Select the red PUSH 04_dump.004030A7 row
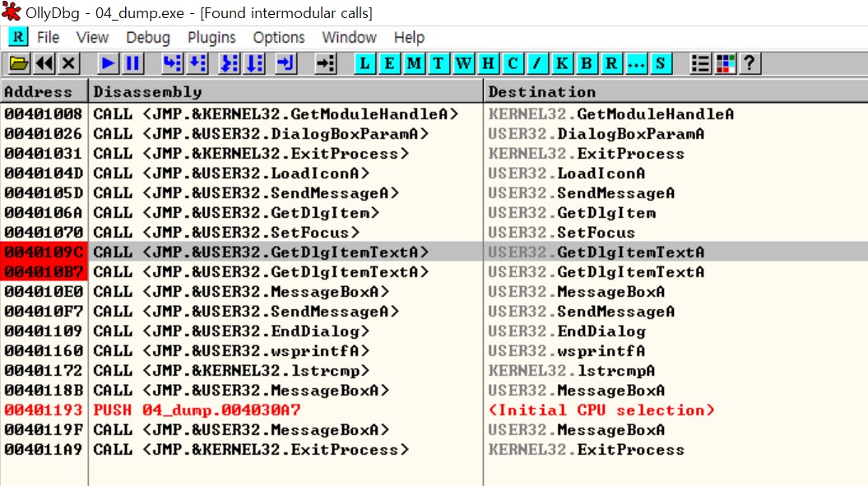 (434, 410)
